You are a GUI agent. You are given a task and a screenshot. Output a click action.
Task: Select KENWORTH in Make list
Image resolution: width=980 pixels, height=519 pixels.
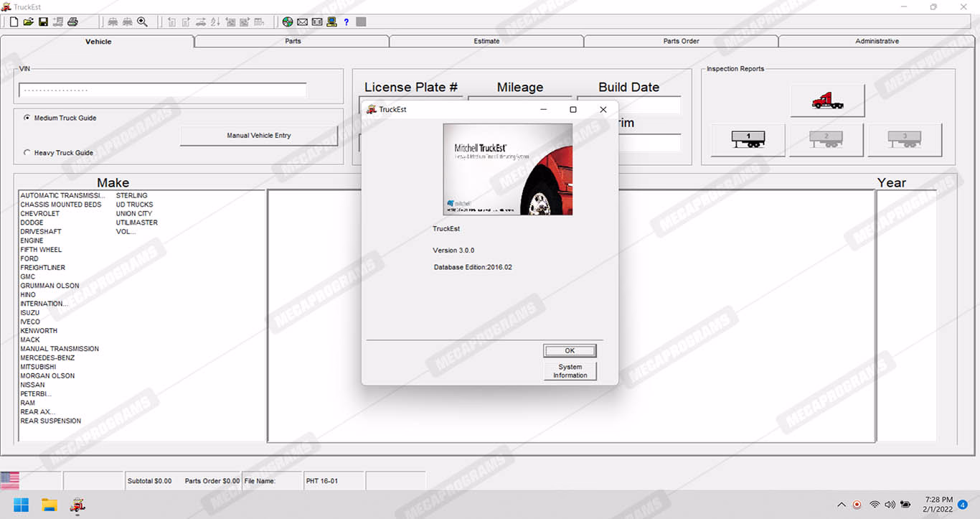coord(39,331)
